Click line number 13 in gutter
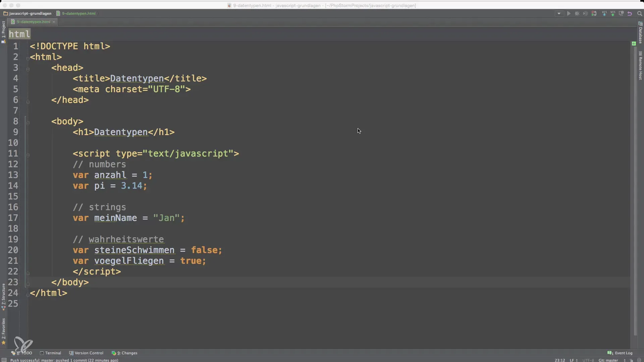644x362 pixels. [x=13, y=175]
